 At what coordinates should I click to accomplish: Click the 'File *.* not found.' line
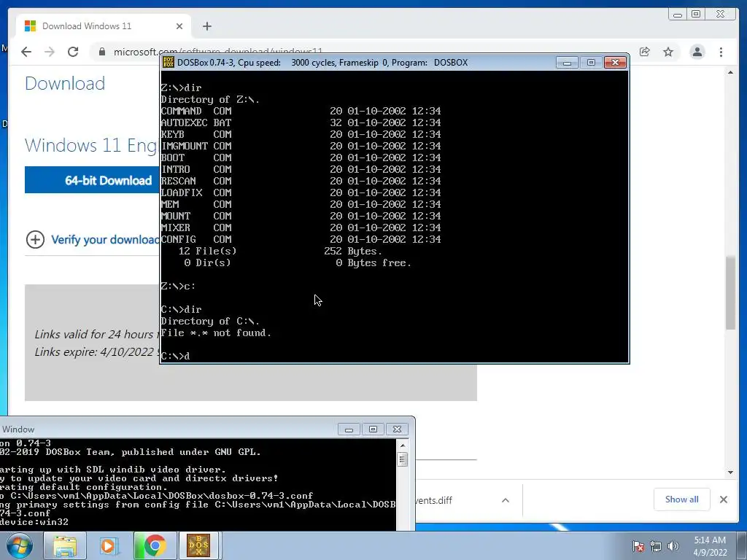pos(216,332)
